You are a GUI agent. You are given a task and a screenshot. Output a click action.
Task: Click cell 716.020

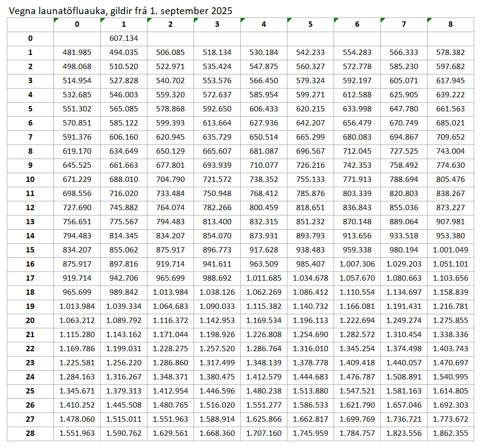click(124, 194)
